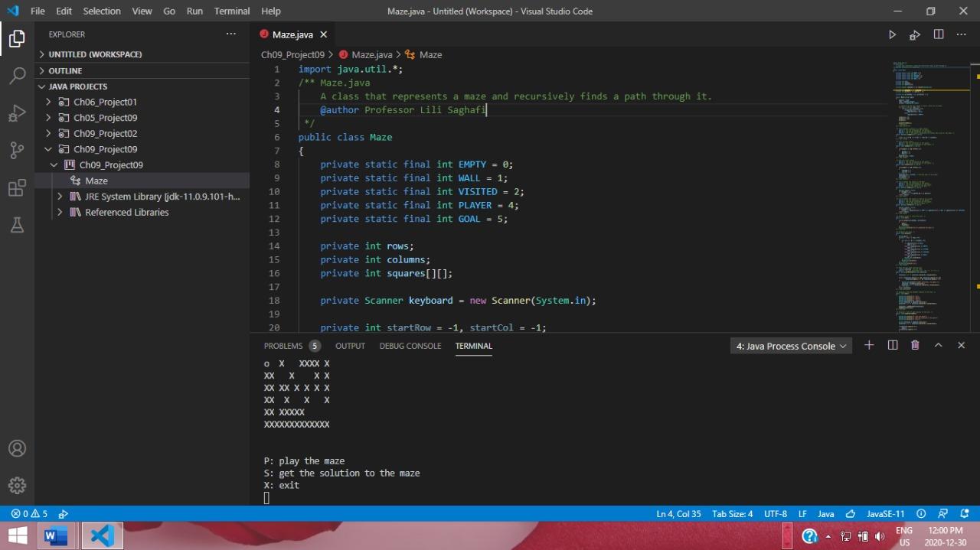Open the Search view in activity bar
Image resolution: width=980 pixels, height=550 pixels.
(17, 76)
